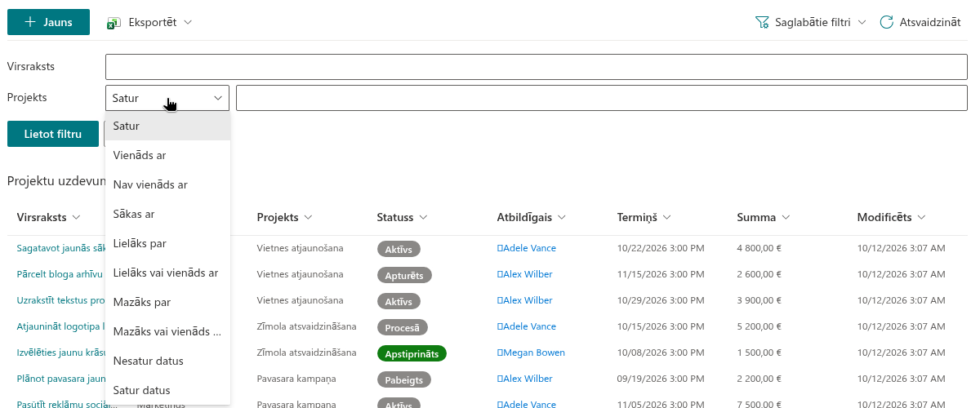Click Zīmola atsvaidzināšana in the Procesā row
Screen dimensions: 980x408
[306, 326]
